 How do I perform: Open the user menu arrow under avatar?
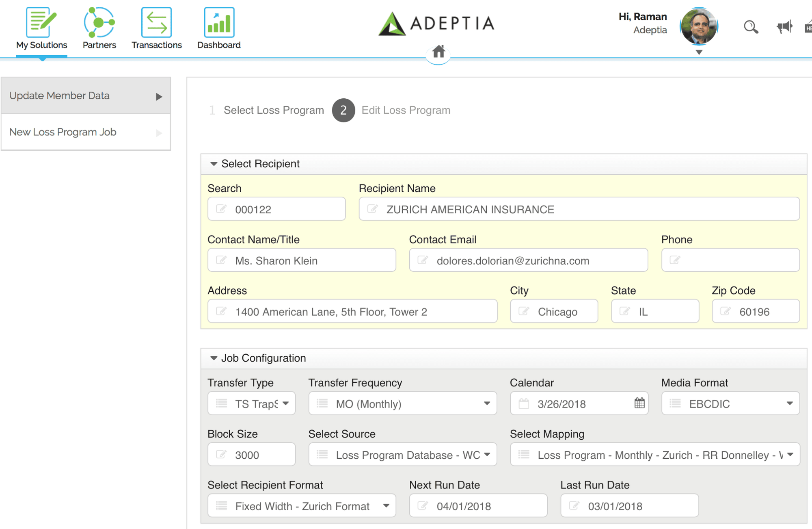[x=699, y=52]
